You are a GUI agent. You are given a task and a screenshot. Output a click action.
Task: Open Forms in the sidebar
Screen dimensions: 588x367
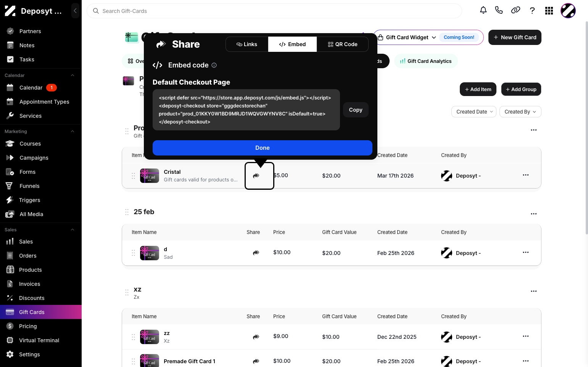(x=41, y=172)
